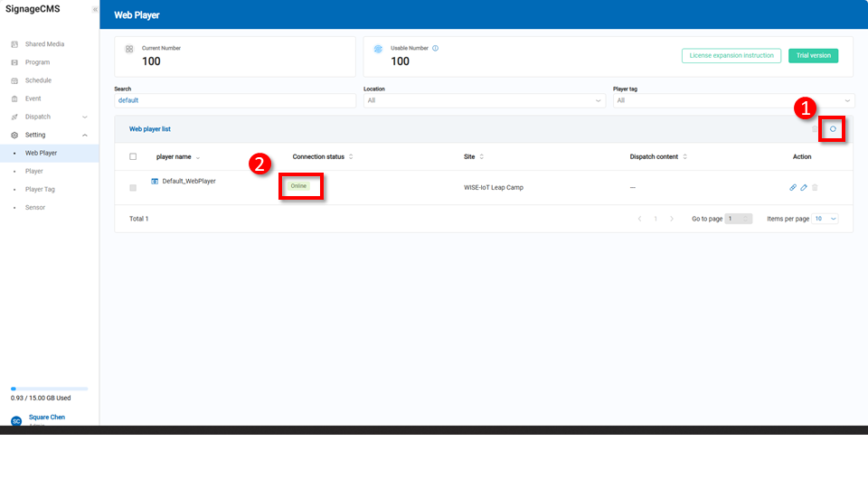Collapse the sidebar with the double-arrow icon
The height and width of the screenshot is (488, 868).
(95, 9)
